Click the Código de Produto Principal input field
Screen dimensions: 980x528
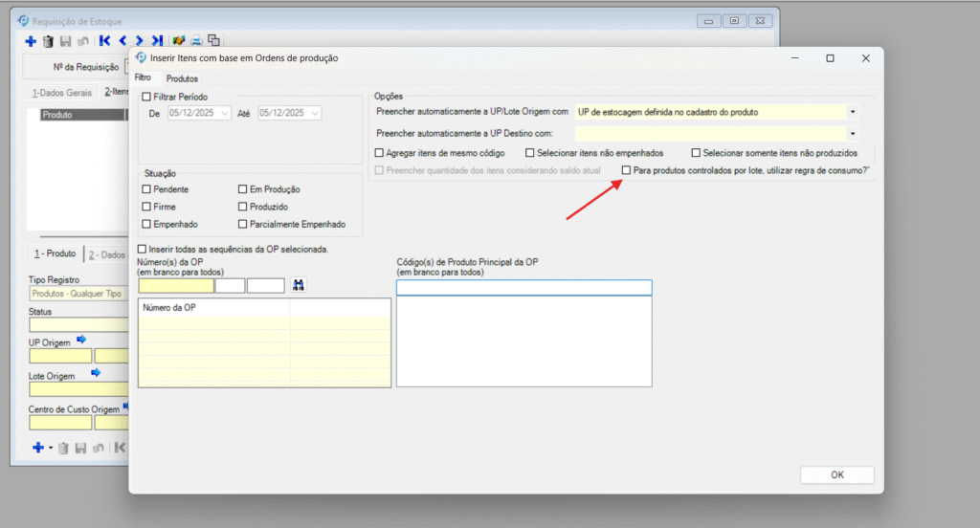coord(523,287)
